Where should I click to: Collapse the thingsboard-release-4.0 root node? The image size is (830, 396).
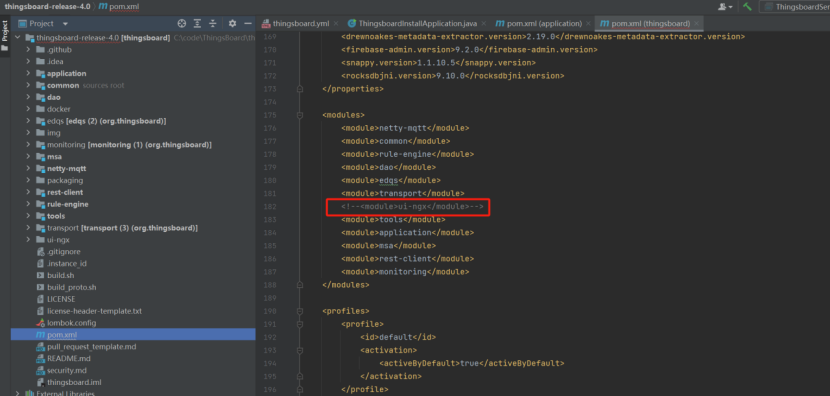17,38
